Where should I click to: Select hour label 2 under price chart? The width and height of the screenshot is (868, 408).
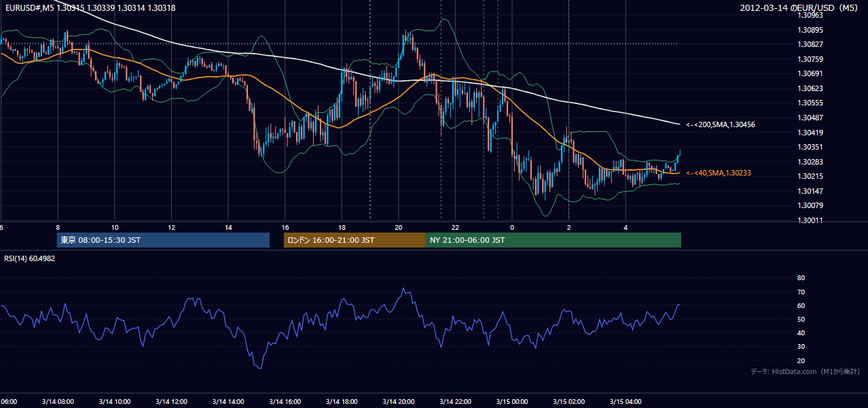point(569,228)
